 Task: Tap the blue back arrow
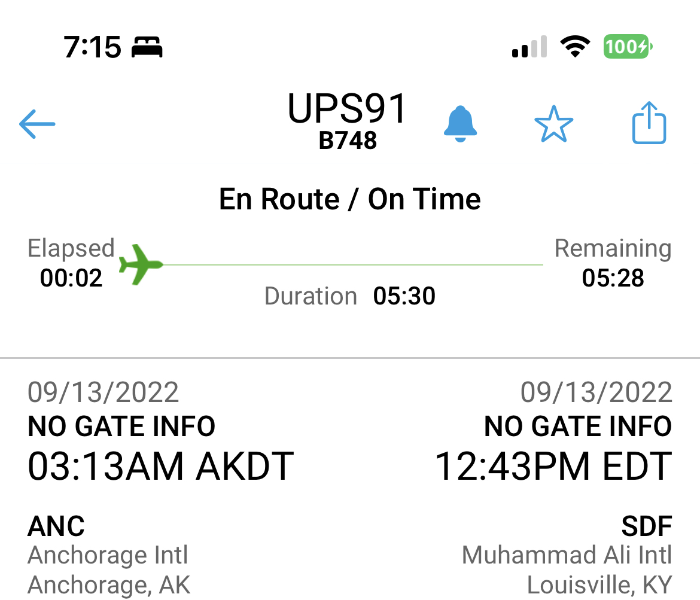coord(37,124)
